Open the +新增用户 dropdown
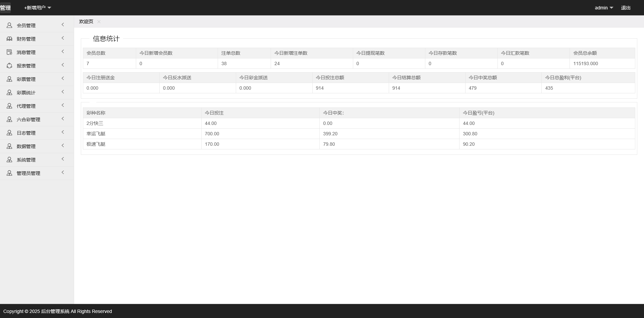644x318 pixels. click(x=37, y=8)
